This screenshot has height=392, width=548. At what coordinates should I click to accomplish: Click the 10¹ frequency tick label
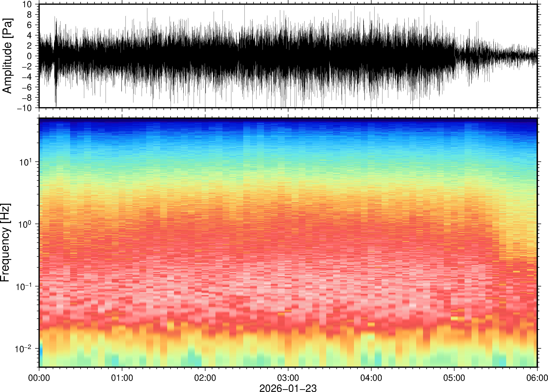[x=25, y=162]
